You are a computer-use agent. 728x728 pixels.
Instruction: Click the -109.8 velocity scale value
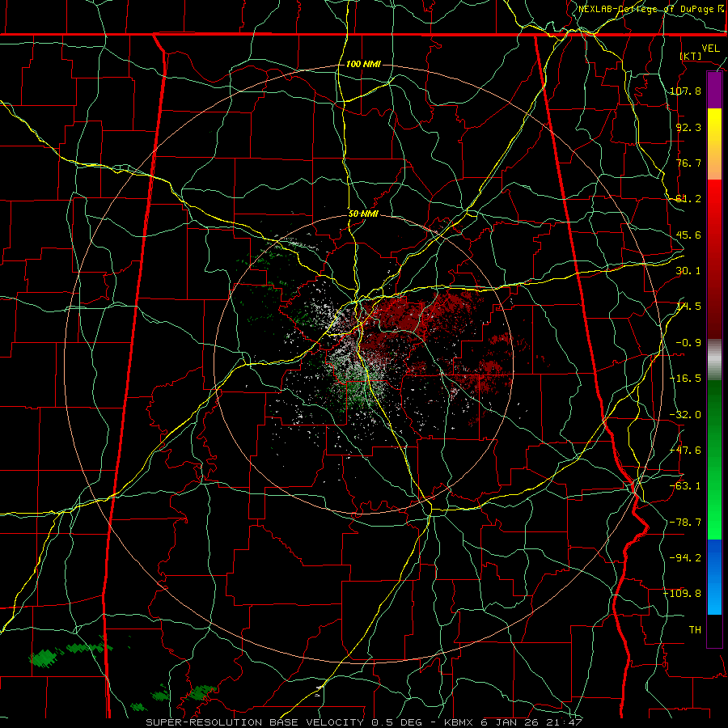682,594
